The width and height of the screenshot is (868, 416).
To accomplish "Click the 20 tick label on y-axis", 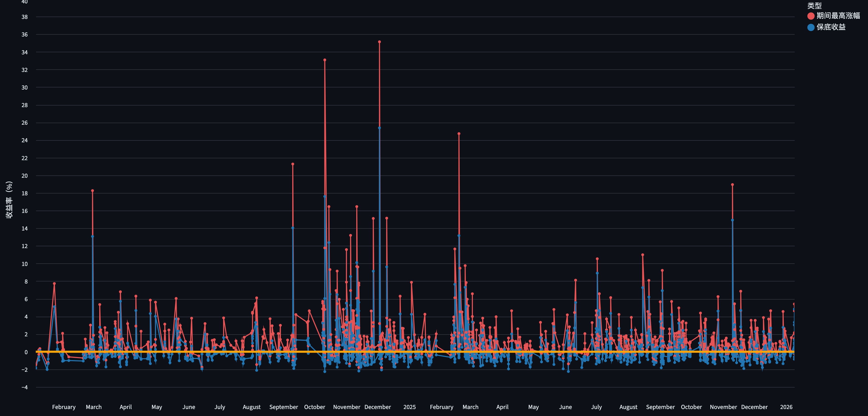I will 25,176.
